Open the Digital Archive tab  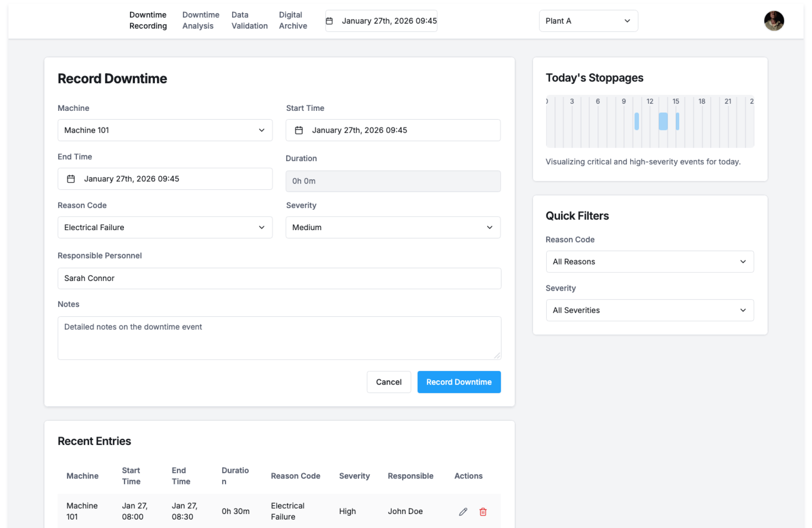[x=293, y=20]
